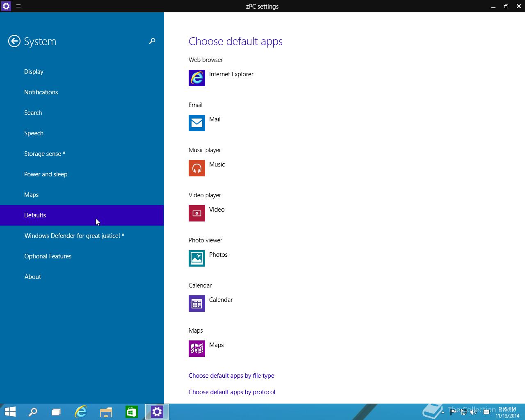Click the Mail default app label
Screen dimensions: 525x420
[215, 119]
